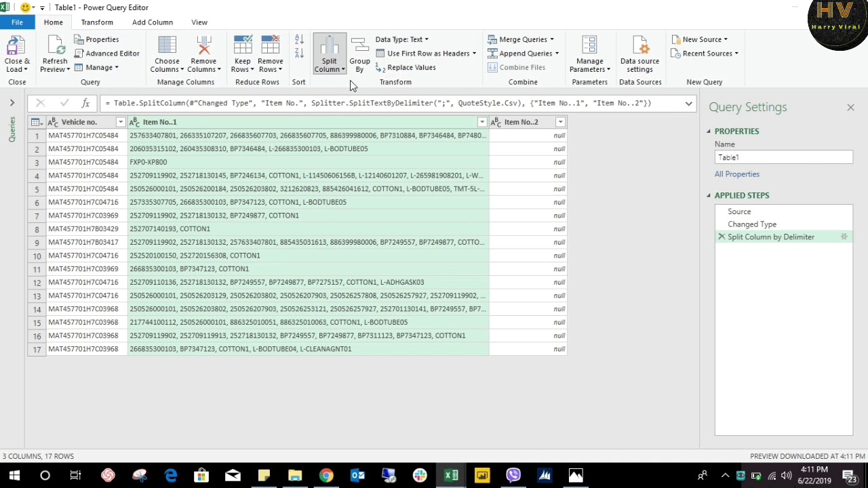The image size is (868, 488).
Task: Select the cell containing FXP0-XP800
Action: coord(308,162)
